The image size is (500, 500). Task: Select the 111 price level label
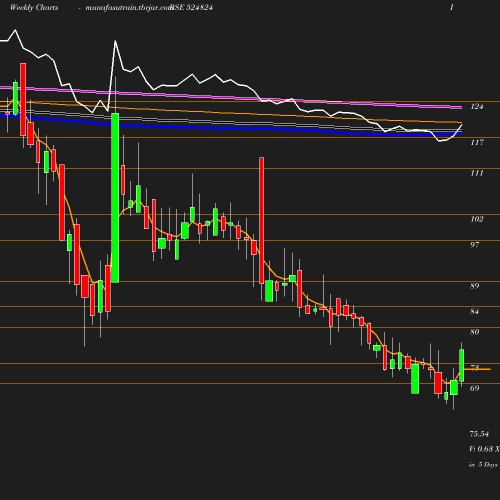(x=477, y=173)
